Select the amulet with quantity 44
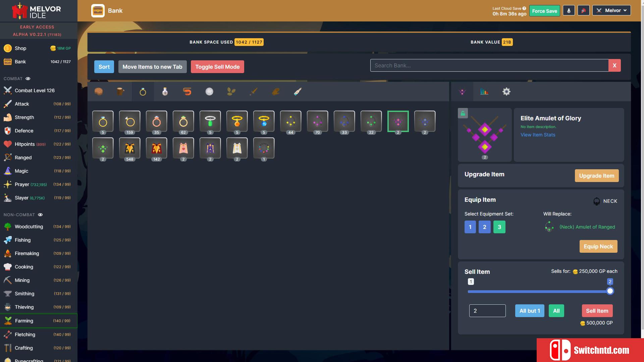This screenshot has height=362, width=644. coord(291,121)
